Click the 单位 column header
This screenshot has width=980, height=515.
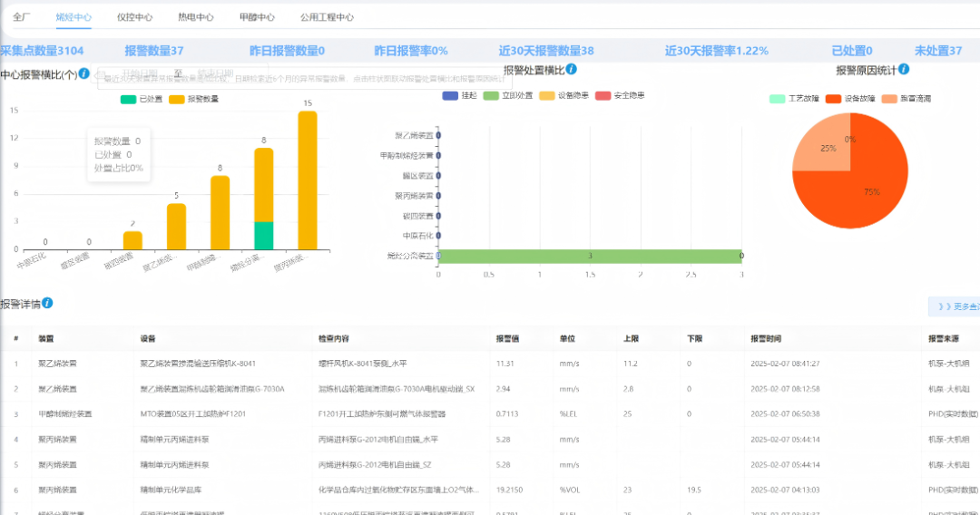tap(567, 339)
